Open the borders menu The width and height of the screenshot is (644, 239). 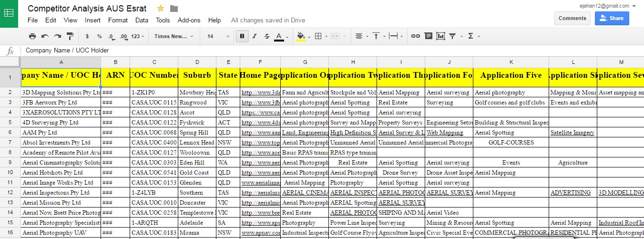click(320, 36)
